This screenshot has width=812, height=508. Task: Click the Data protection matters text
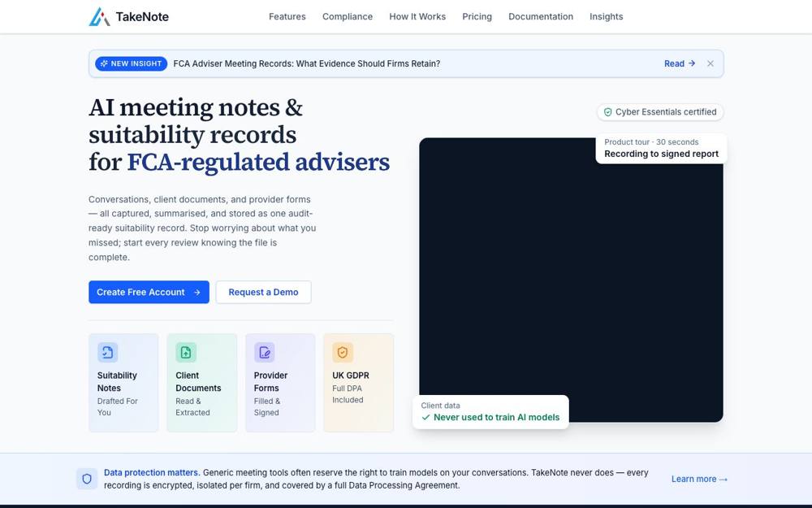coord(151,473)
